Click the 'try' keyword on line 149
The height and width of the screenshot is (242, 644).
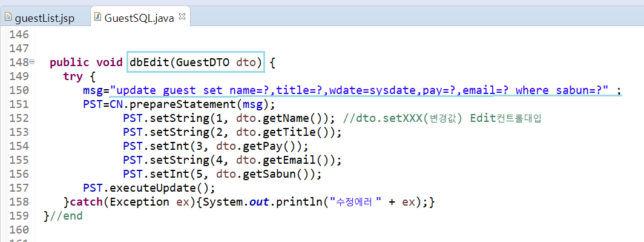[x=73, y=76]
